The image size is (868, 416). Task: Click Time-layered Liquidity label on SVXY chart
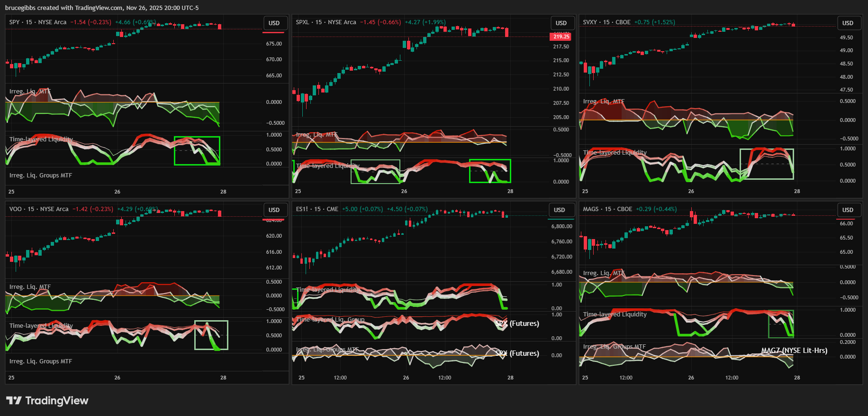[615, 153]
